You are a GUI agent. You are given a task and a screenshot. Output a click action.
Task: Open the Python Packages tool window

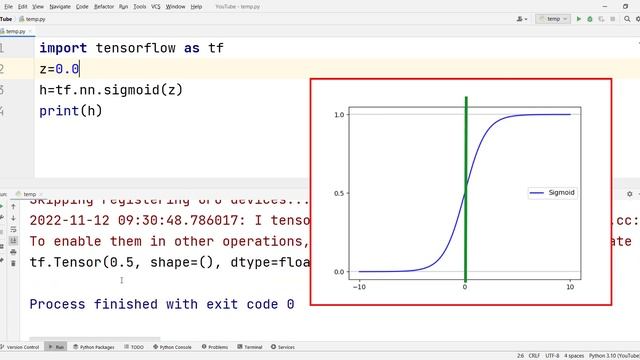tap(94, 347)
